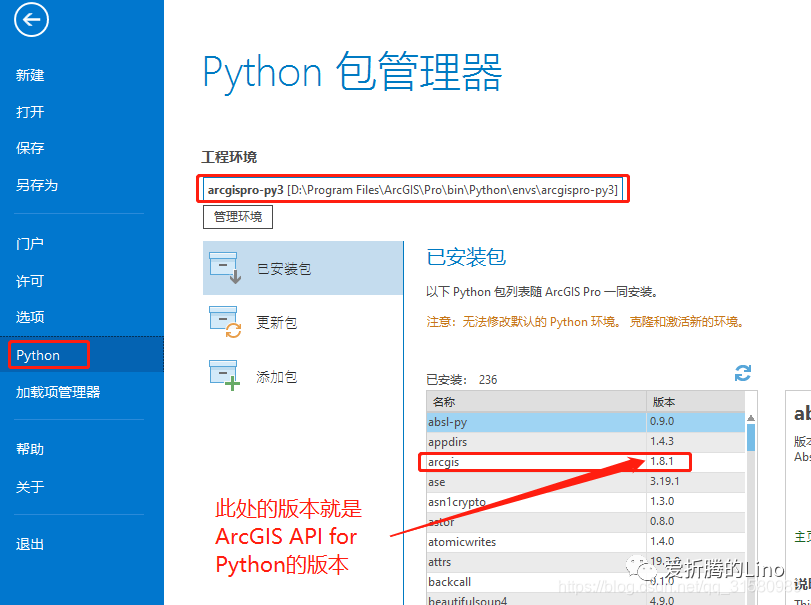Open the 帮助 page
This screenshot has height=605, width=811.
(x=30, y=449)
